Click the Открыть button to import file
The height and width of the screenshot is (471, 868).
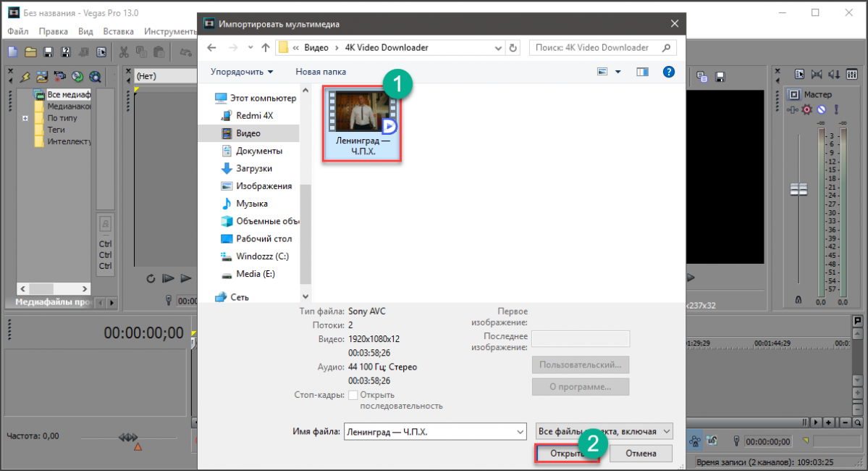[567, 454]
